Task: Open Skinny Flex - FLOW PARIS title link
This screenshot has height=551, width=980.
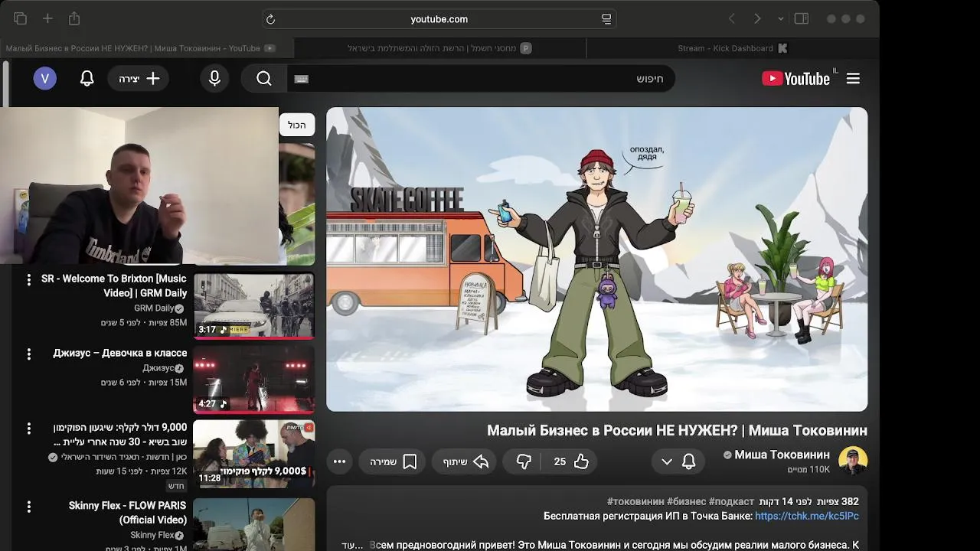Action: pyautogui.click(x=128, y=513)
